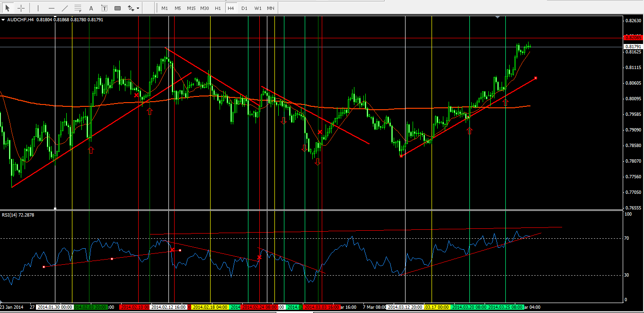Switch chart to H1 timeframe
The height and width of the screenshot is (313, 644).
(x=218, y=8)
